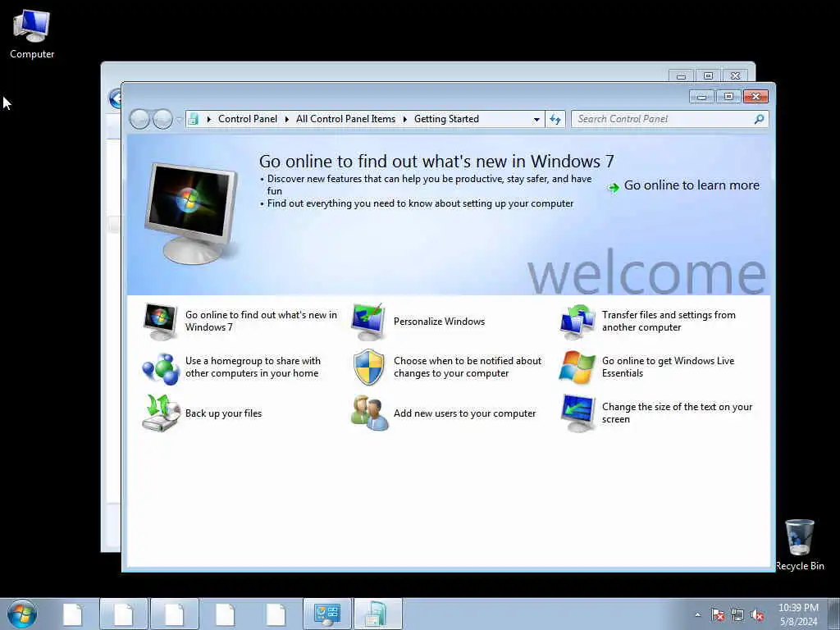Image resolution: width=840 pixels, height=630 pixels.
Task: Maximize the background window
Action: click(708, 76)
